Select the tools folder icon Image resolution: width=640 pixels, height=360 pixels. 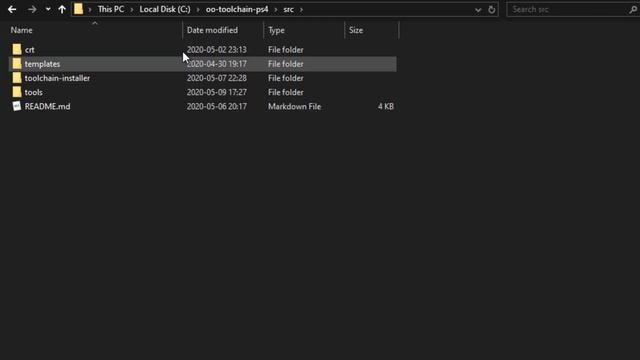pyautogui.click(x=17, y=92)
